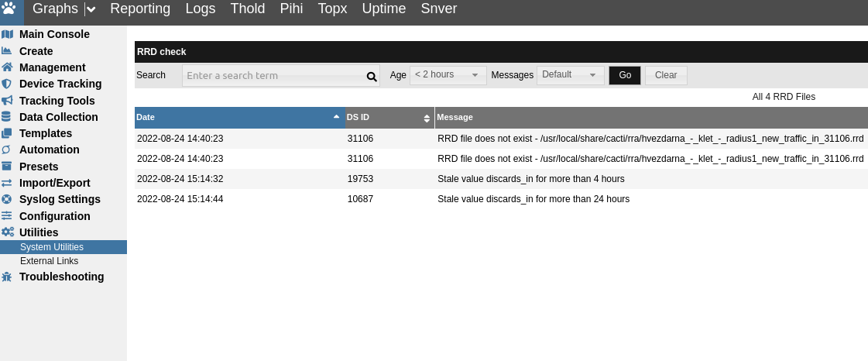Click the Automation icon in sidebar
The image size is (868, 361).
point(7,150)
